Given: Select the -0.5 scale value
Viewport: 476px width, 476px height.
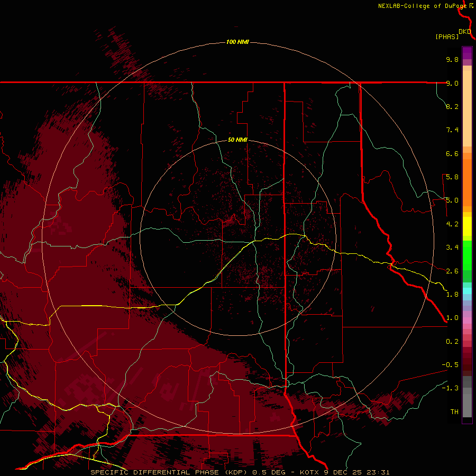Looking at the screenshot, I should (x=450, y=365).
